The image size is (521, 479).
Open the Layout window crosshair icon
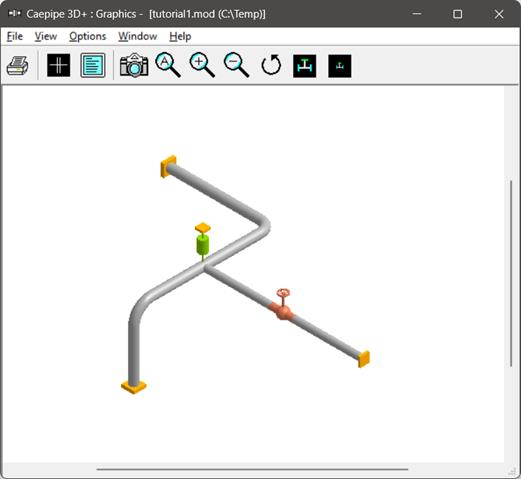click(59, 65)
